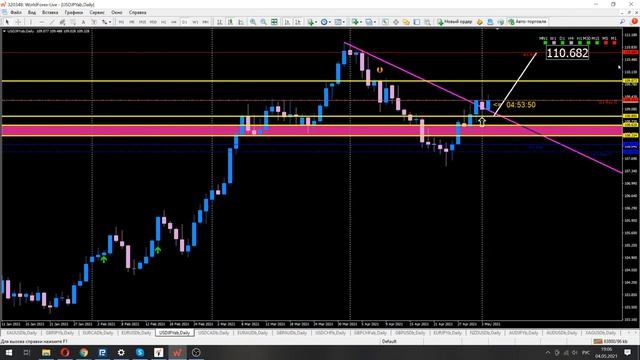Open new chart dropdown
Image resolution: width=640 pixels, height=360 pixels.
pyautogui.click(x=357, y=22)
